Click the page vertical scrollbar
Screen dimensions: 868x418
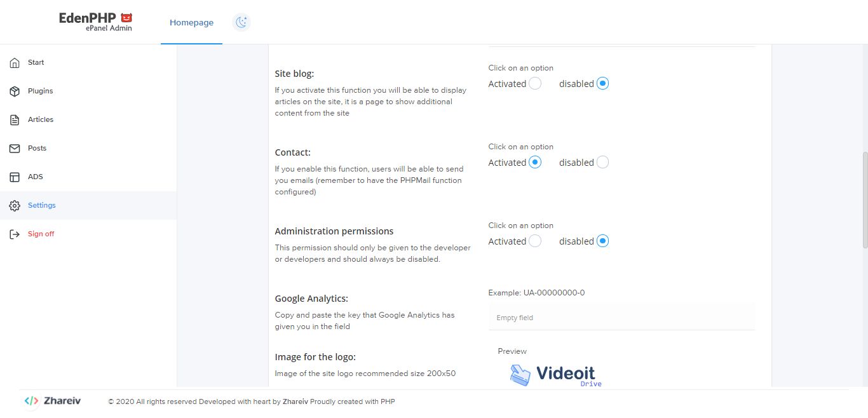coord(864,200)
